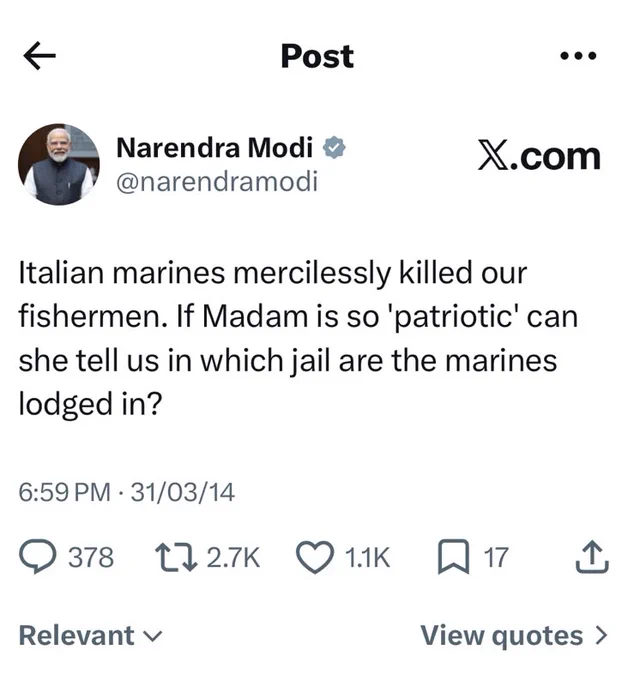634x680 pixels.
Task: Open the 6:59 PM timestamp
Action: (64, 492)
